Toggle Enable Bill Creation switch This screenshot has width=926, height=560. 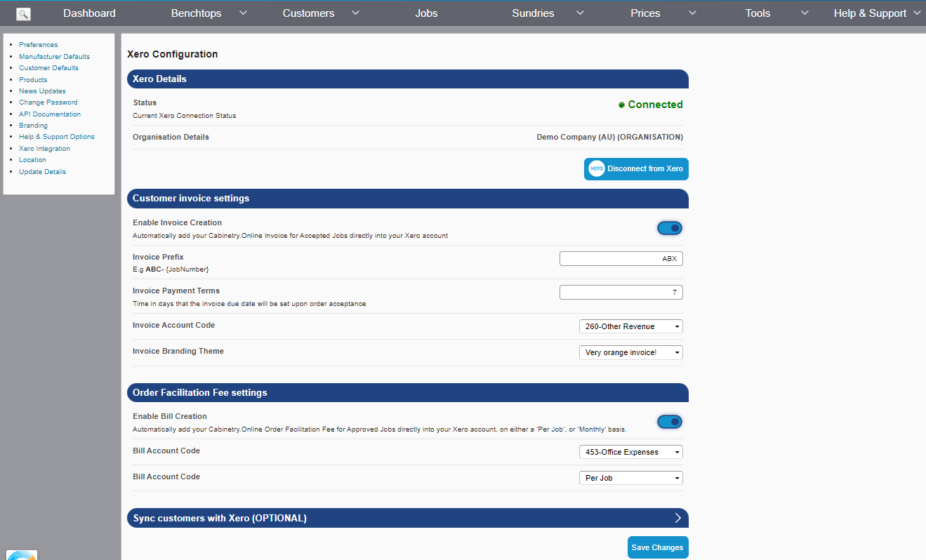click(x=670, y=422)
